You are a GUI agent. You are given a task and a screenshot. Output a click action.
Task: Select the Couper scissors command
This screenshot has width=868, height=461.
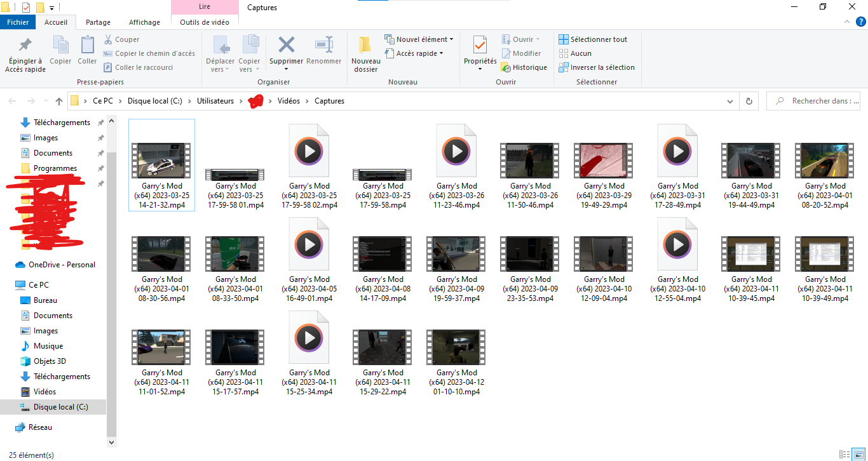click(x=121, y=39)
